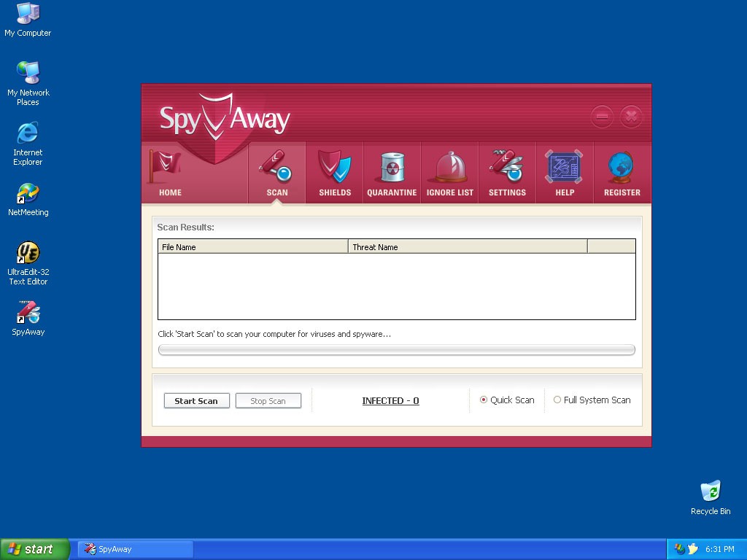
Task: Select the Quick Scan radio button
Action: pos(484,400)
